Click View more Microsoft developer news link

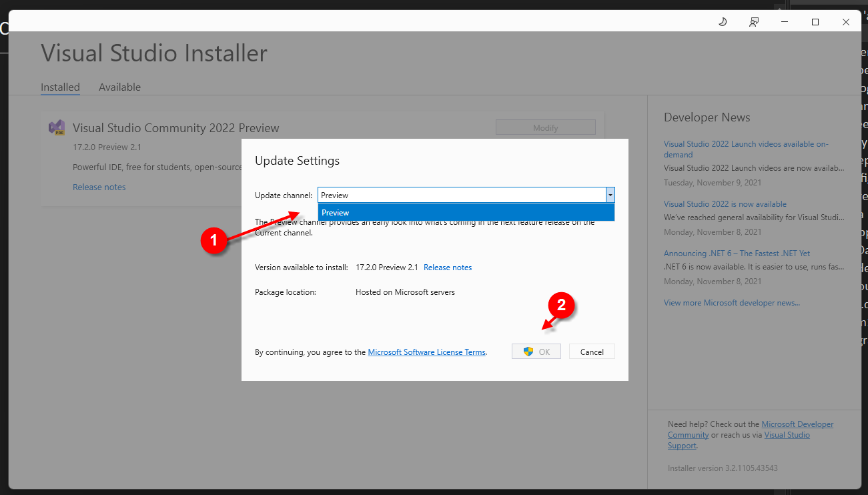(x=731, y=303)
